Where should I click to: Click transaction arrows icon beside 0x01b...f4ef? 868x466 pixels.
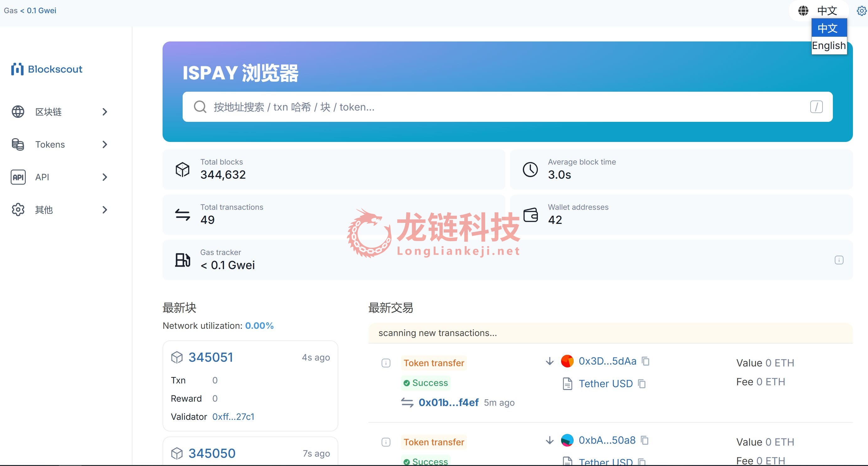pos(407,402)
